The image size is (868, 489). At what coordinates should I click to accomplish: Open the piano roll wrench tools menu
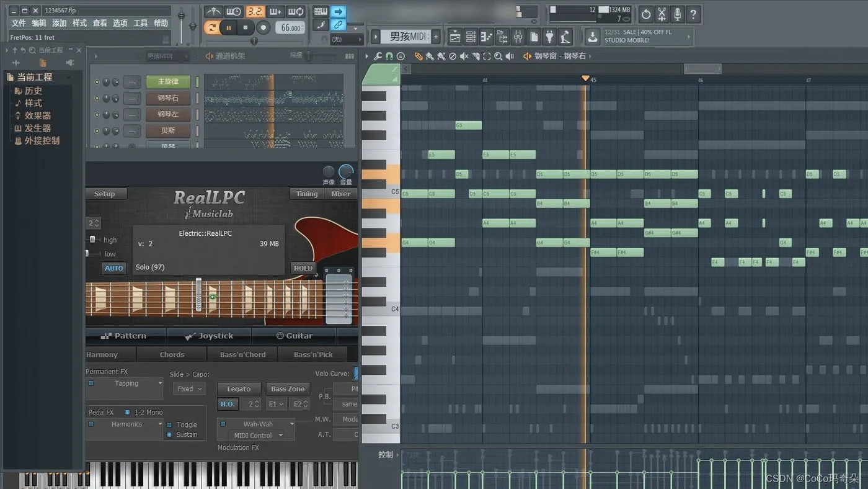(x=378, y=56)
